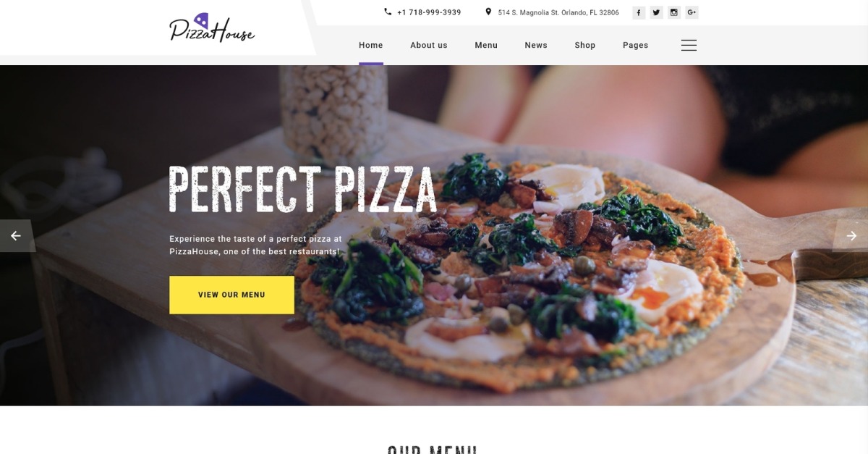The image size is (868, 454).
Task: Click the View Our Menu button
Action: click(231, 295)
